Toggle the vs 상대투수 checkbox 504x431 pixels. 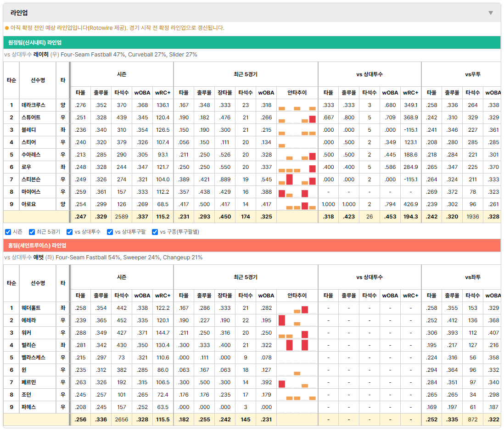(x=69, y=232)
